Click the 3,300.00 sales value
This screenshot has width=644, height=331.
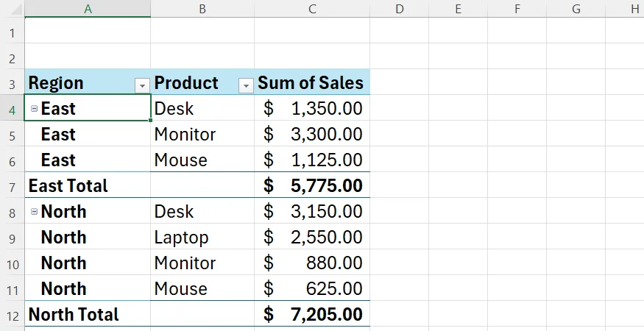tap(312, 134)
